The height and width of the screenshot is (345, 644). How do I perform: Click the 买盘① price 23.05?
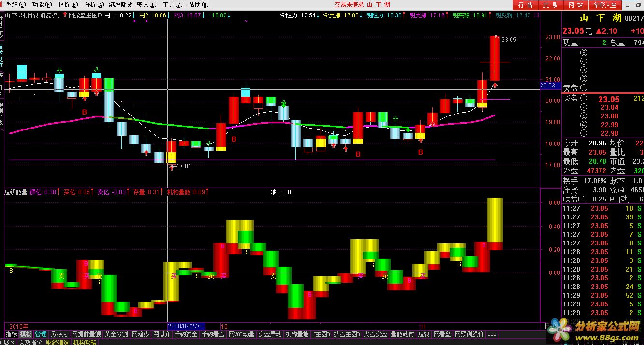click(608, 99)
